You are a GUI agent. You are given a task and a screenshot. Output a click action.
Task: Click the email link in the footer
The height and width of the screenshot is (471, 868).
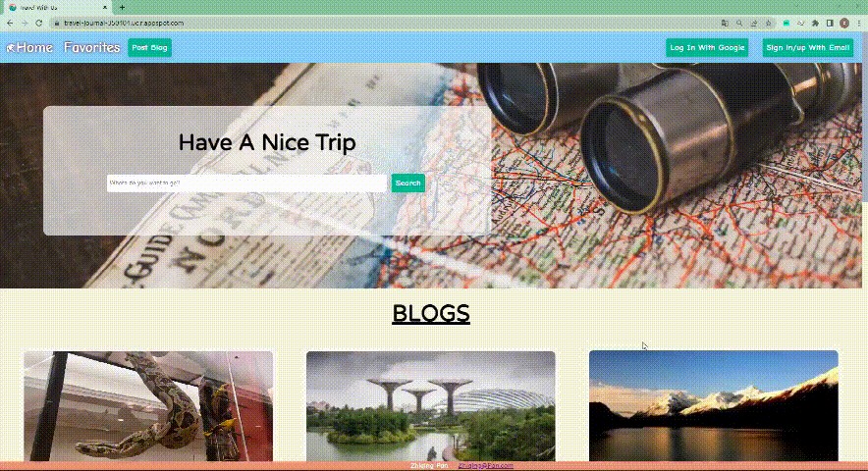(485, 466)
